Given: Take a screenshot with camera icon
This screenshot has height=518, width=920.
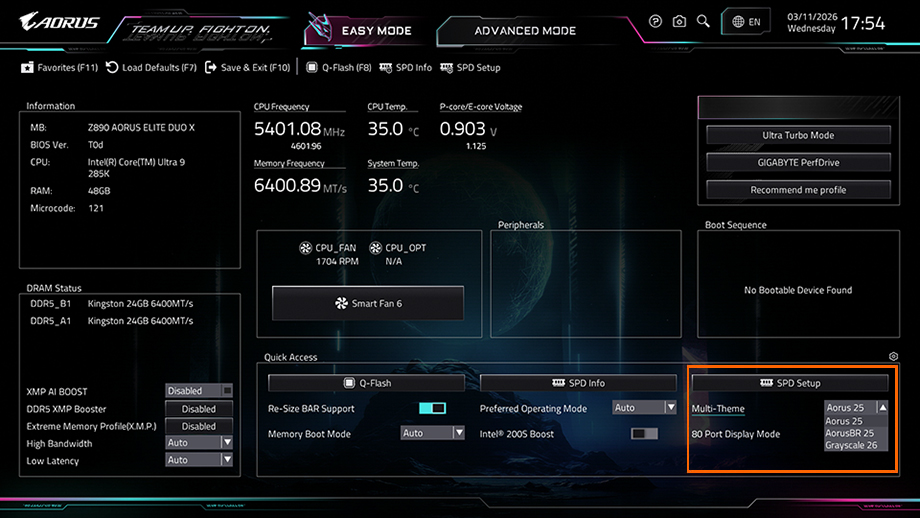Looking at the screenshot, I should [679, 21].
